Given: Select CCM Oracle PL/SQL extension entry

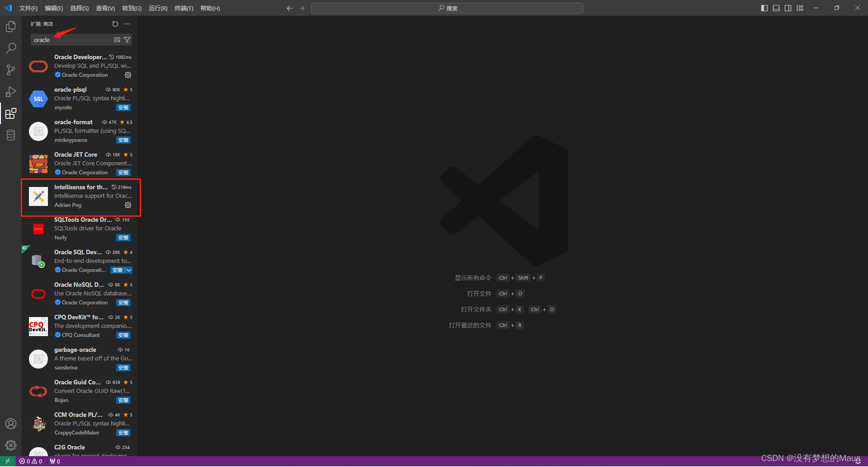Looking at the screenshot, I should point(80,424).
